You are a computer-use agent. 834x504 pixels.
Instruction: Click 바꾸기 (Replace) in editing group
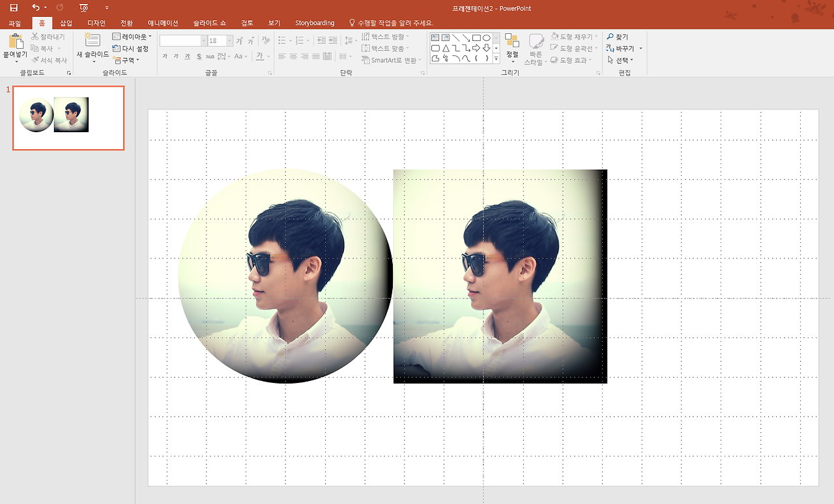point(624,48)
